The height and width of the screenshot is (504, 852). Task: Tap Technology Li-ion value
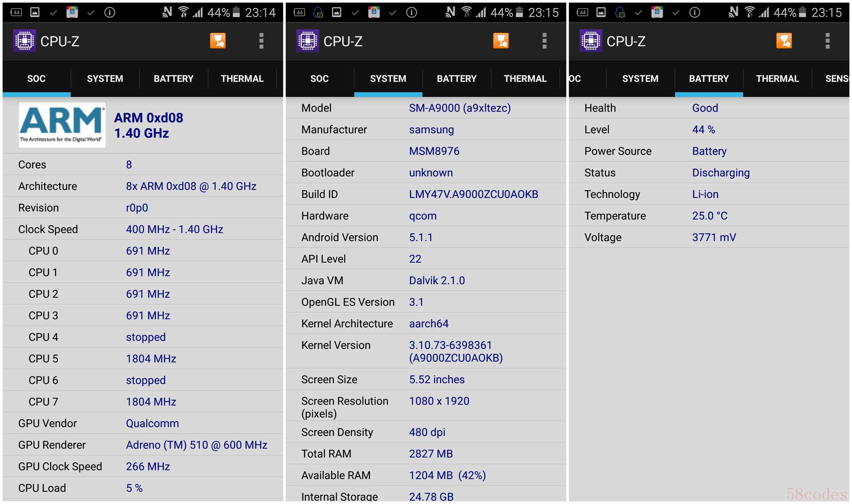705,194
